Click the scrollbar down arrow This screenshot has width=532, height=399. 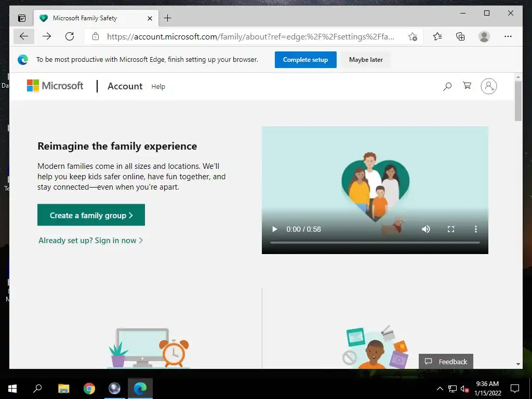click(518, 364)
